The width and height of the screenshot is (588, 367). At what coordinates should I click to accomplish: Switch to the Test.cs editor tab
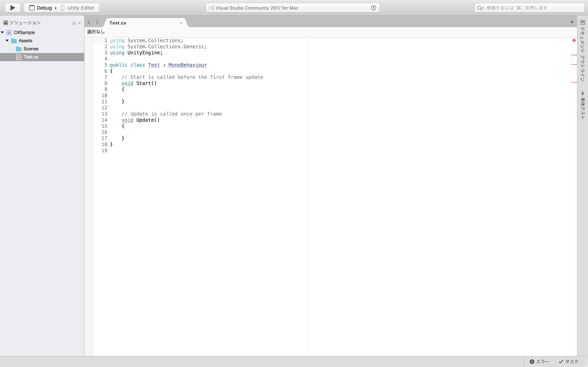coord(118,23)
